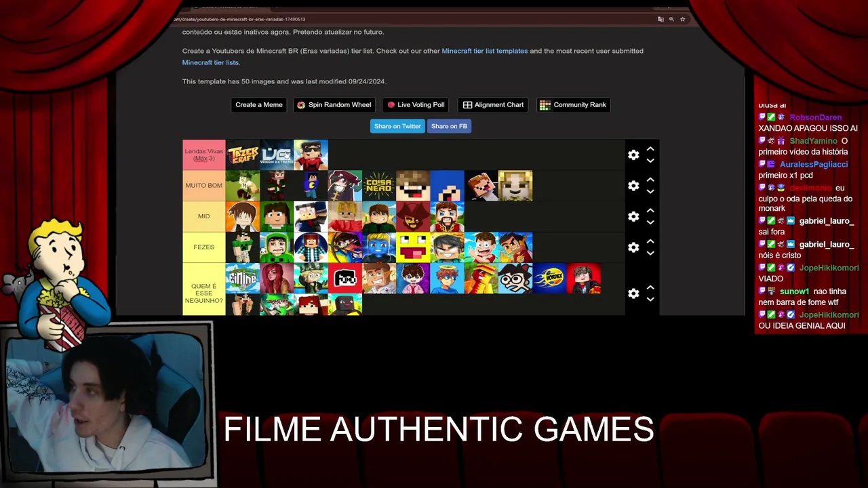Select the Vordex logo thumbnail

click(549, 279)
